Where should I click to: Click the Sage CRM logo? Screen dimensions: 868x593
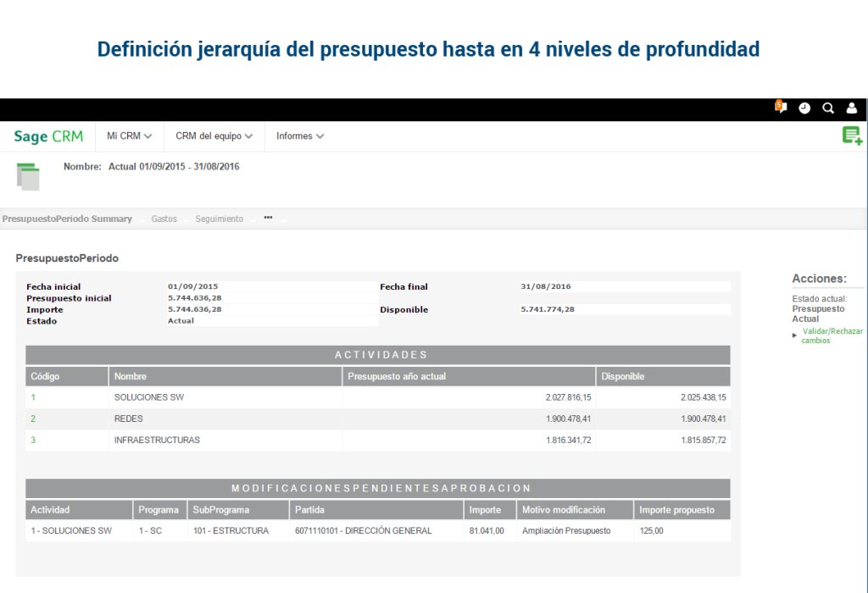pyautogui.click(x=47, y=136)
